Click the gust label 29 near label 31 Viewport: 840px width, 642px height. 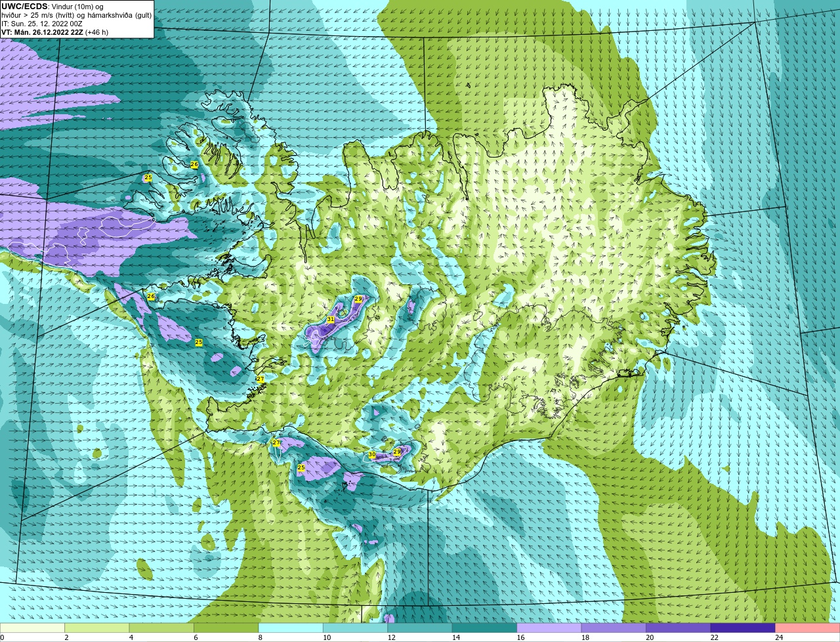click(358, 299)
